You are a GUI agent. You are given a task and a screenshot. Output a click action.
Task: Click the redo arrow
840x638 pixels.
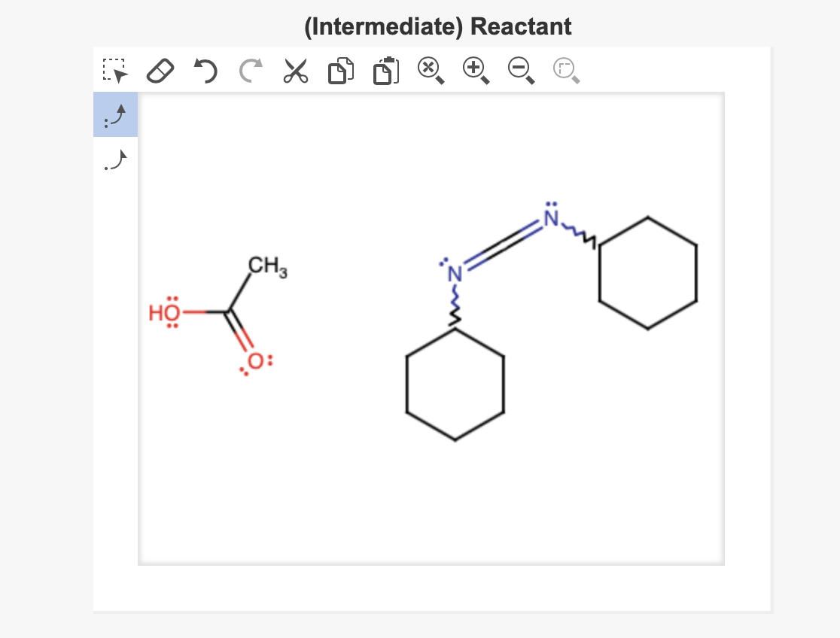click(x=249, y=69)
